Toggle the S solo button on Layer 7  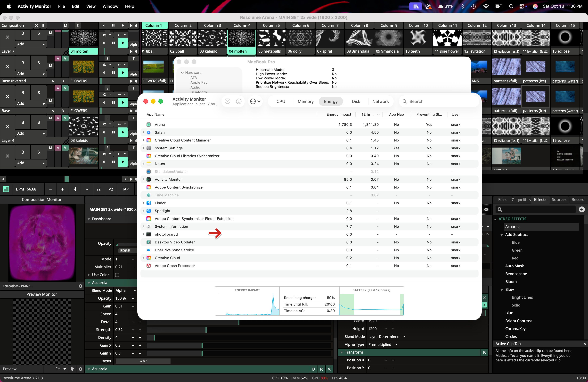pos(39,33)
